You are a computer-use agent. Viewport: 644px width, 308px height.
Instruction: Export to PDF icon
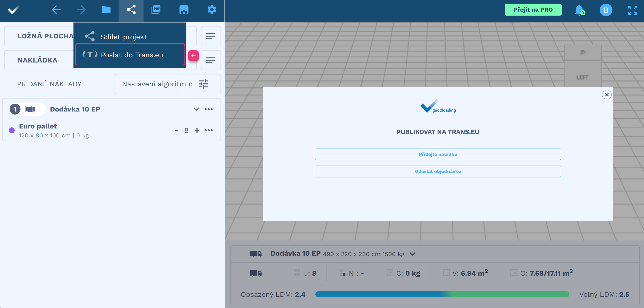pos(156,10)
